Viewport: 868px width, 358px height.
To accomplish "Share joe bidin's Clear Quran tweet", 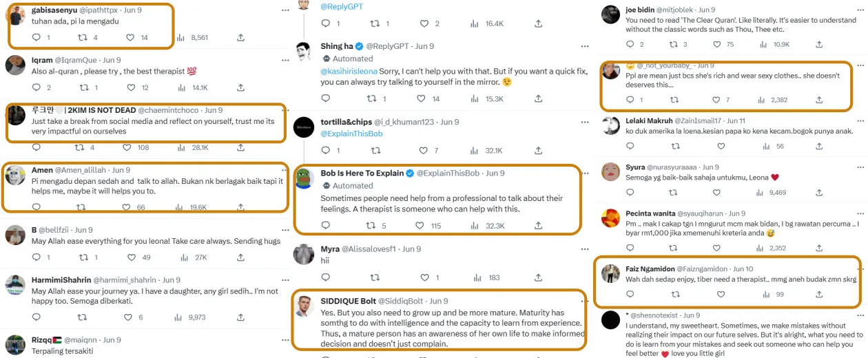I will click(819, 44).
